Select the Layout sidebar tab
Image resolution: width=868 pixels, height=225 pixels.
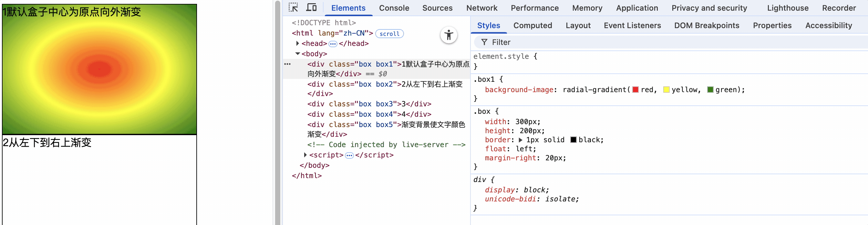[578, 26]
